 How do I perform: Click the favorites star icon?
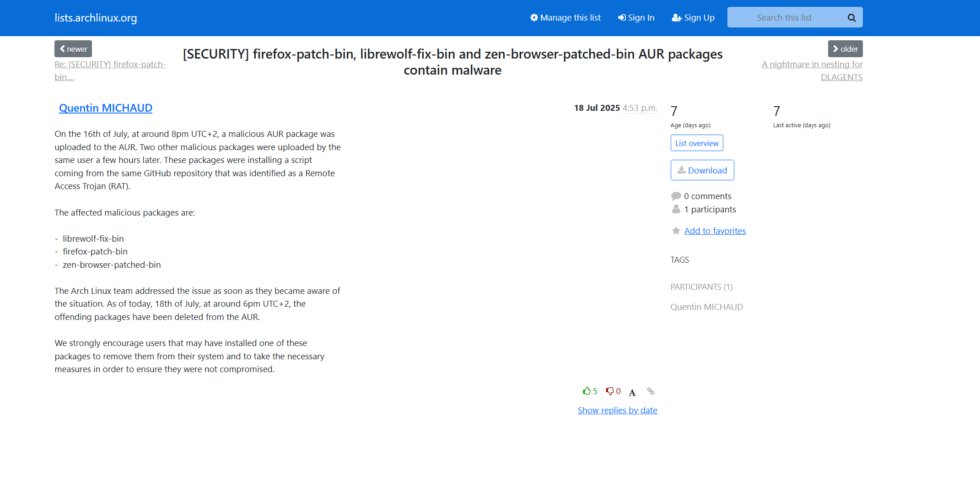pos(676,231)
